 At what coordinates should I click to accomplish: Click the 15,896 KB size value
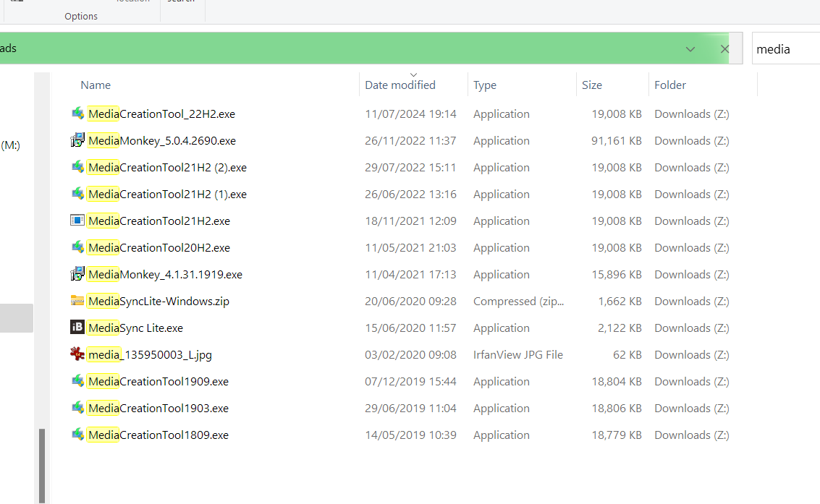tap(617, 274)
